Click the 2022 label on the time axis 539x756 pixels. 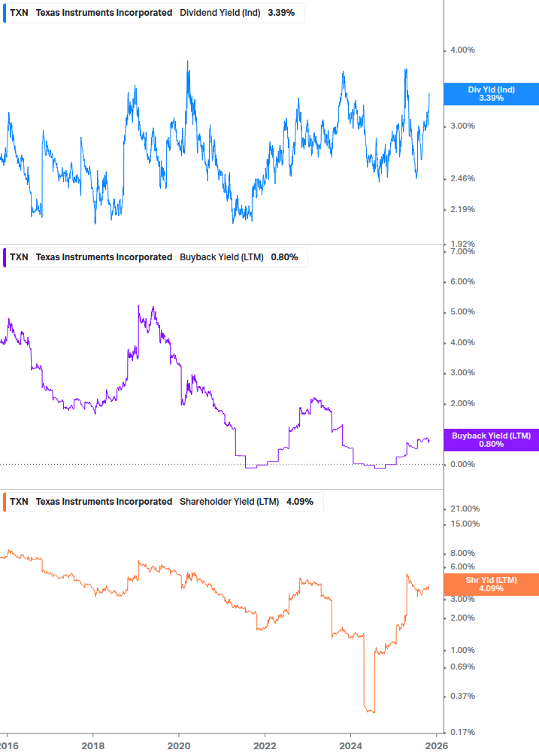coord(265,746)
